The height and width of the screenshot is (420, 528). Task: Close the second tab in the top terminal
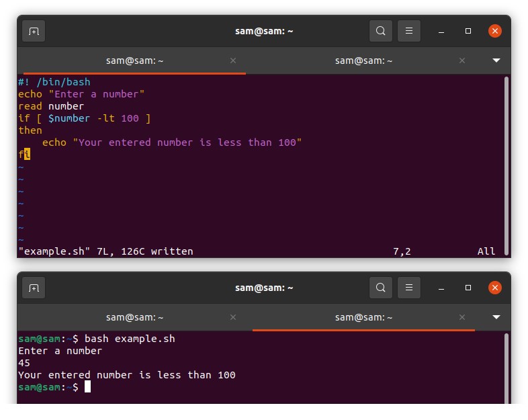click(462, 60)
